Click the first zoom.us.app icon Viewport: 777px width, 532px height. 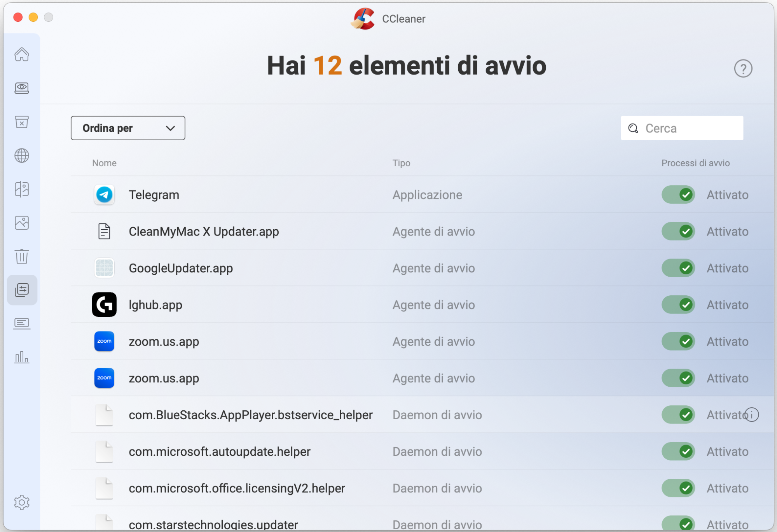(104, 341)
